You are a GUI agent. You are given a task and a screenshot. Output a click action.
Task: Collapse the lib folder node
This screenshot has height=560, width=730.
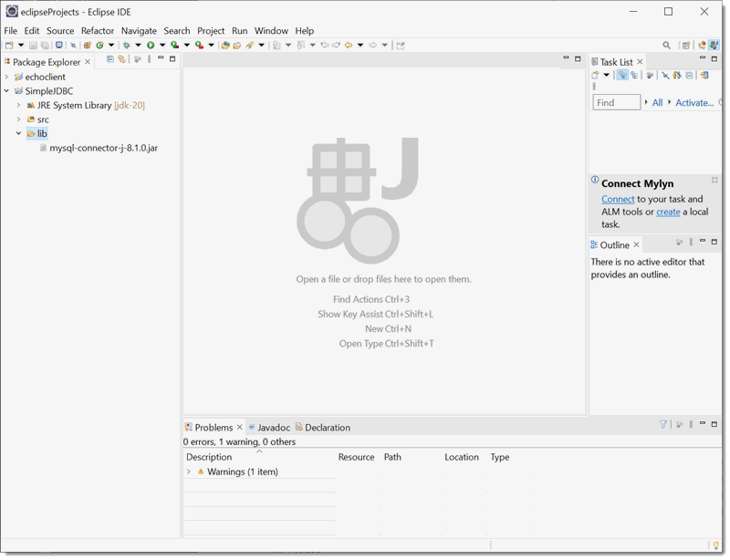click(x=18, y=133)
